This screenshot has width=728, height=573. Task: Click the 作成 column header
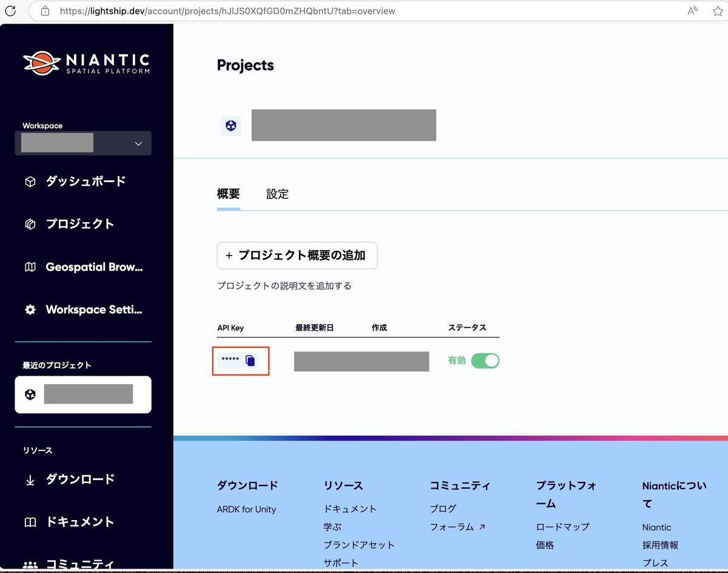coord(379,328)
